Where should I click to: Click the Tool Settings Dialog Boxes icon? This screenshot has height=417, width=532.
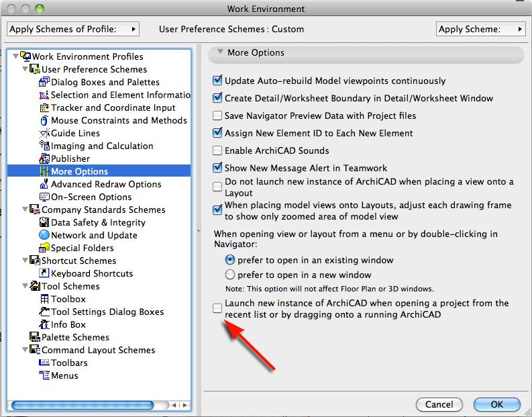coord(44,312)
